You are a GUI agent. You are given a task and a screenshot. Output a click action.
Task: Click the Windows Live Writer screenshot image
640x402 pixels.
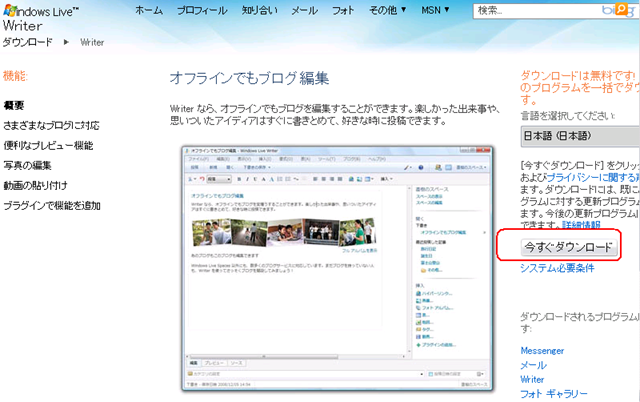(337, 269)
